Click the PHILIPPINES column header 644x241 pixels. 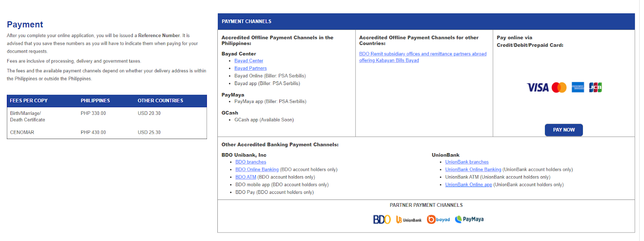pyautogui.click(x=95, y=101)
